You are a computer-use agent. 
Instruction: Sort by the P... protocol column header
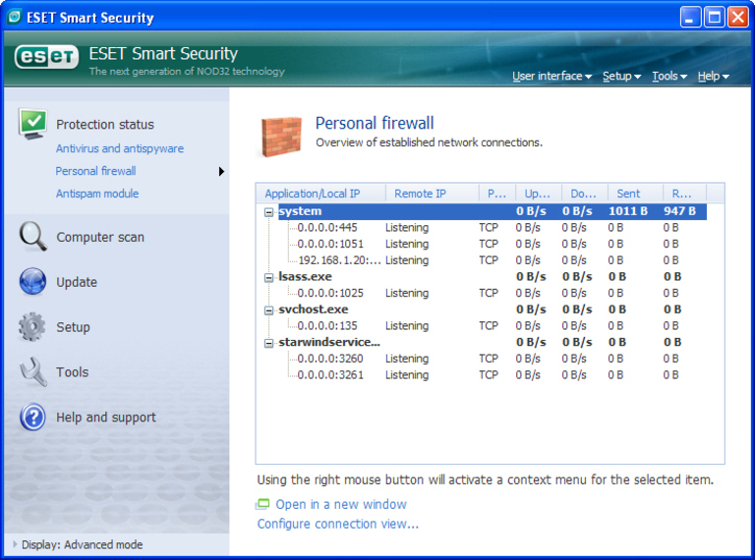[496, 194]
